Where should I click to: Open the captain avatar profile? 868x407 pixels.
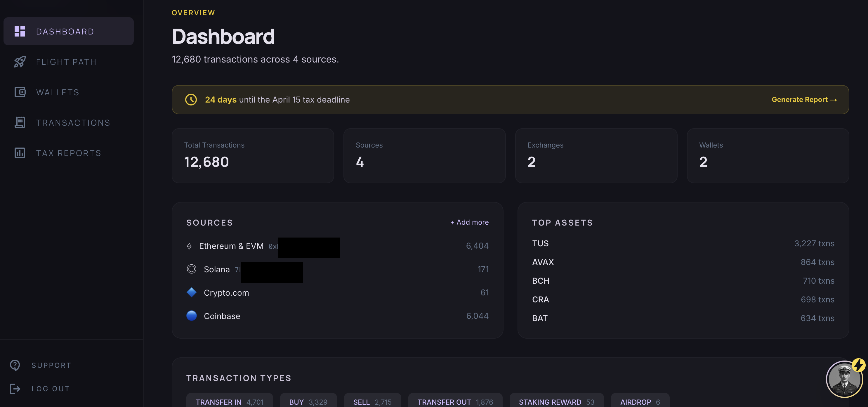tap(844, 379)
